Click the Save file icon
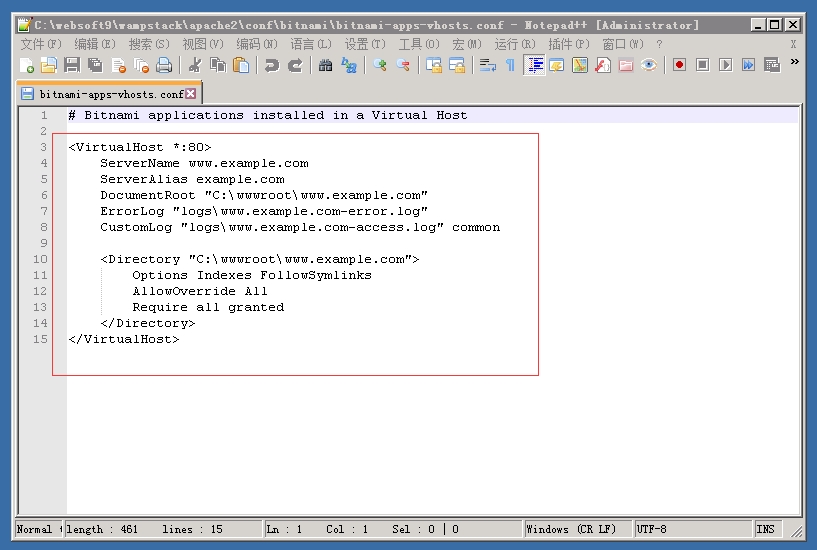Image resolution: width=817 pixels, height=550 pixels. click(x=72, y=65)
